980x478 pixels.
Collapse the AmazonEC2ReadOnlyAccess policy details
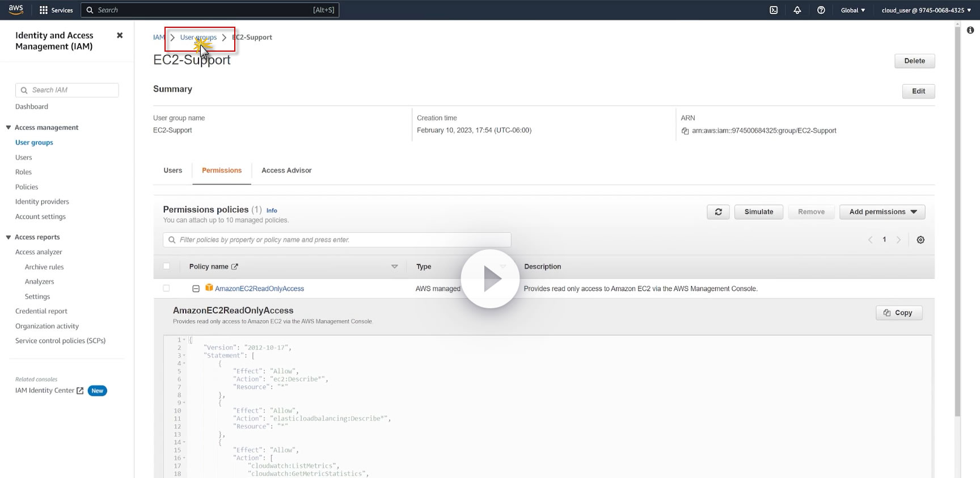[196, 289]
